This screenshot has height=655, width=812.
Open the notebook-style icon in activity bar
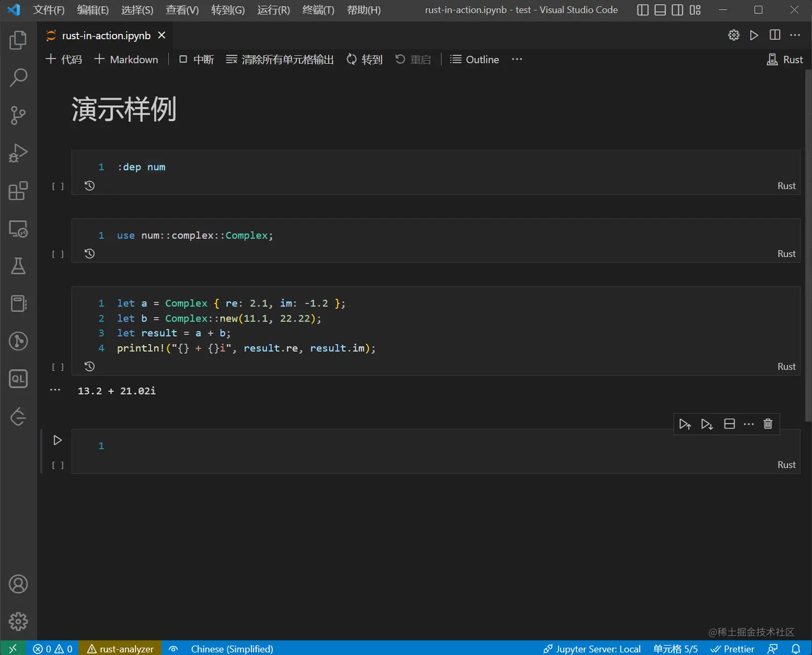[x=18, y=304]
